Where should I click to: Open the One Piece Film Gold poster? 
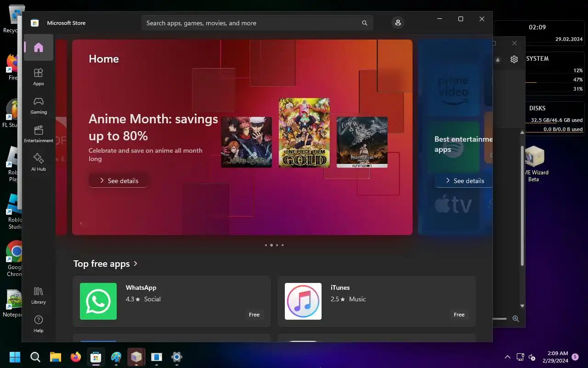coord(304,132)
